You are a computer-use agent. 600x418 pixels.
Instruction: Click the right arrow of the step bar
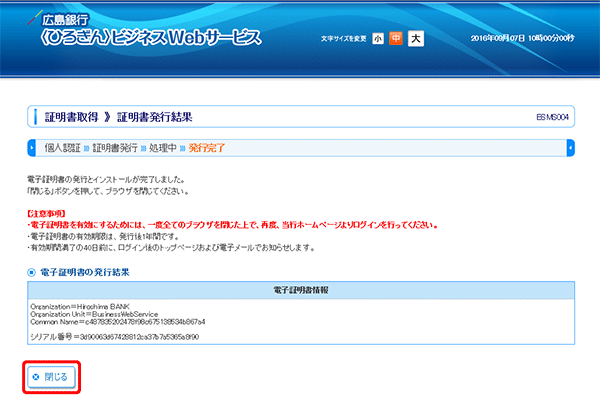point(571,148)
